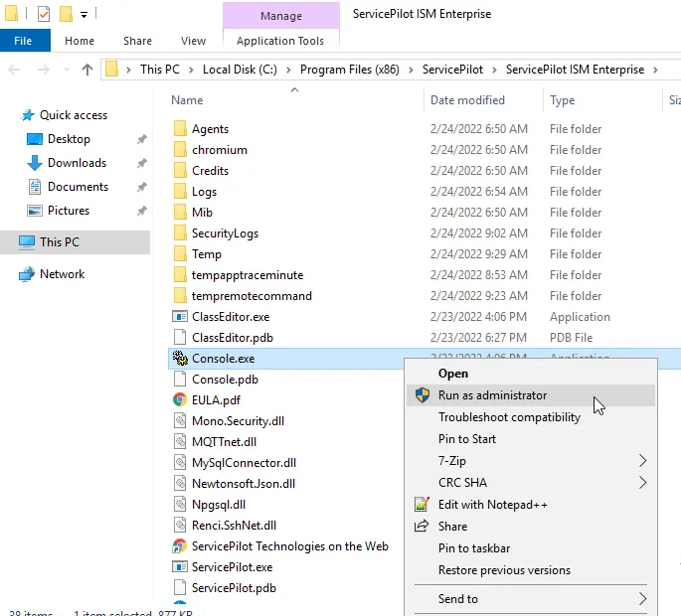Switch to the View ribbon tab
This screenshot has width=681, height=616.
click(193, 41)
